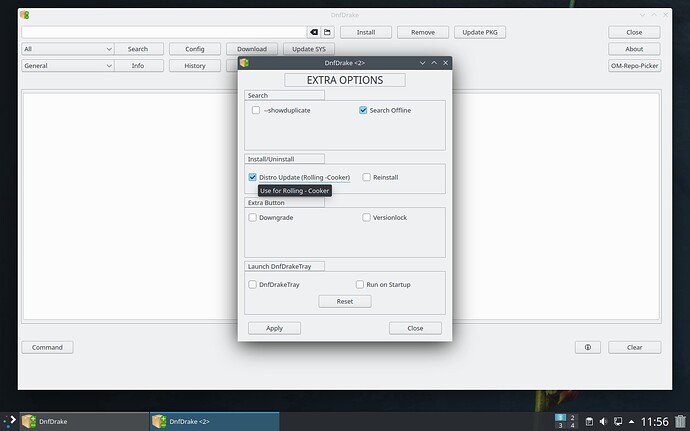This screenshot has height=431, width=690.
Task: Open the History button
Action: (195, 66)
